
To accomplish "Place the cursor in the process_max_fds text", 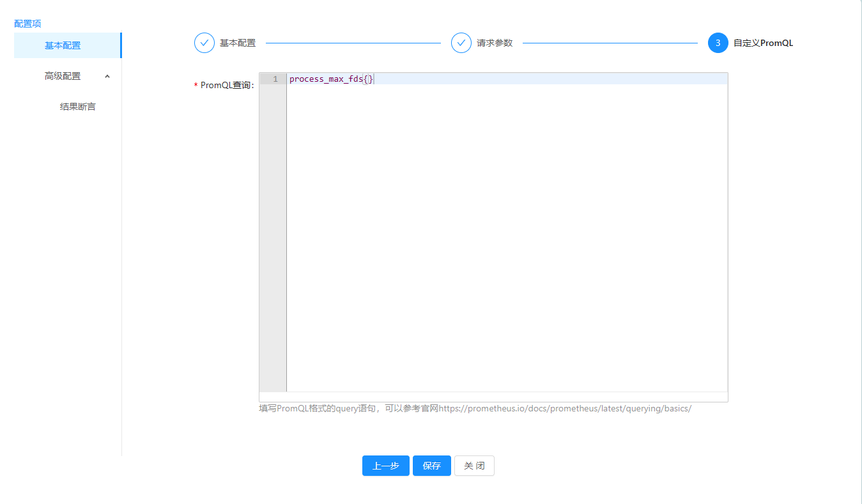I will (x=325, y=79).
